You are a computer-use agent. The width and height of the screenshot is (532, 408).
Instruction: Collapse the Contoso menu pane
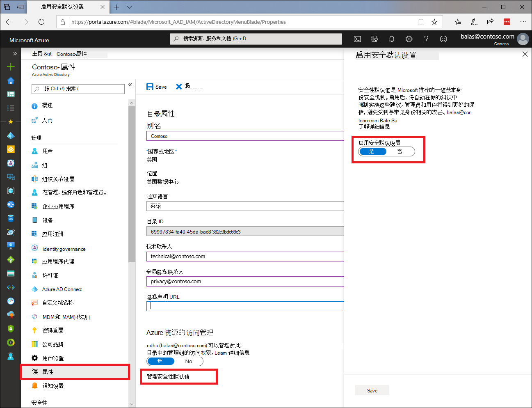click(130, 85)
